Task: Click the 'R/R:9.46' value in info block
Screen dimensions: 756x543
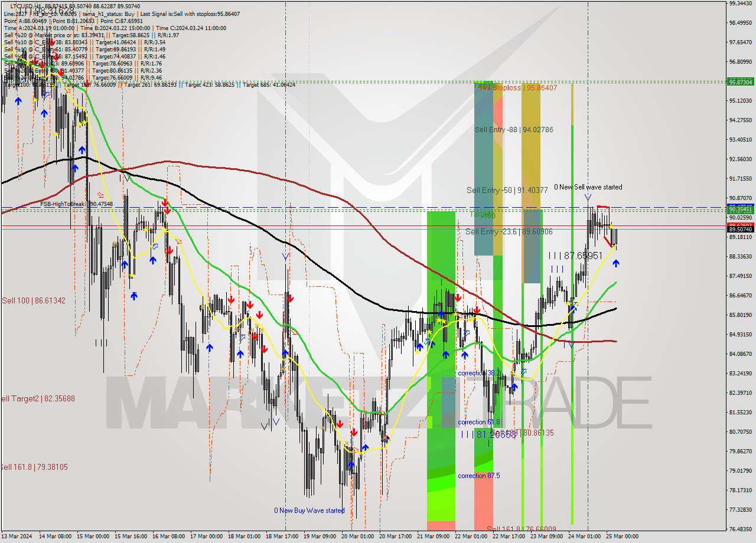Action: click(x=152, y=77)
